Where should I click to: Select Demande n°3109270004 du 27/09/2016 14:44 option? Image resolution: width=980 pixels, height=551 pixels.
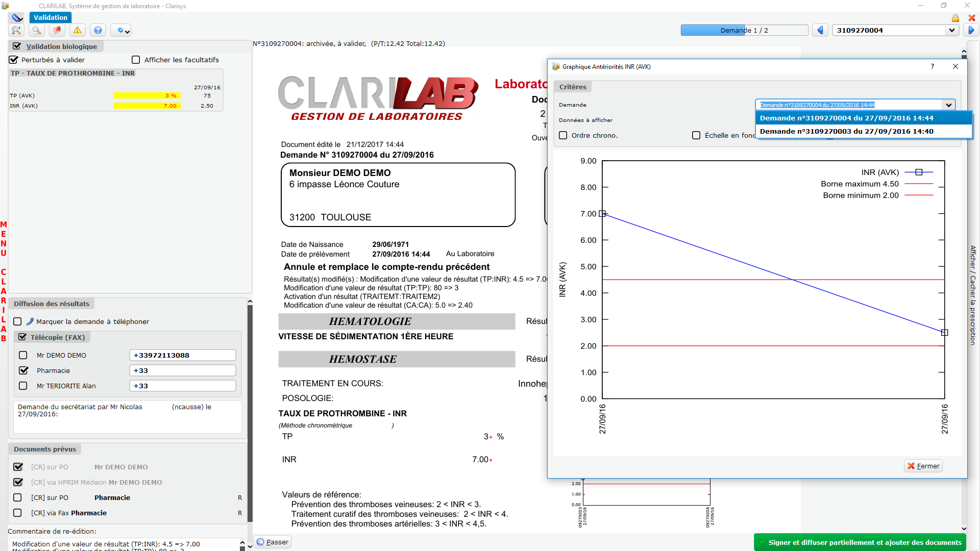click(864, 118)
